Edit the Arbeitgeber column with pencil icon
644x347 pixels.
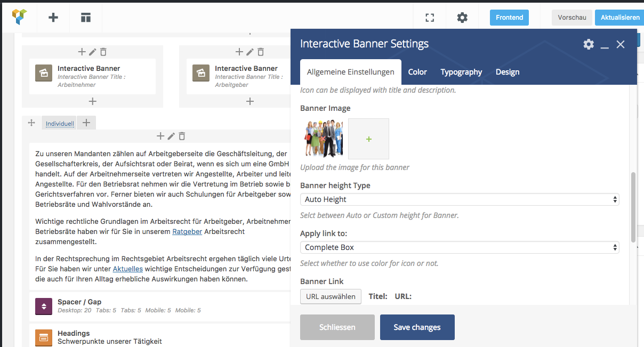tap(249, 52)
